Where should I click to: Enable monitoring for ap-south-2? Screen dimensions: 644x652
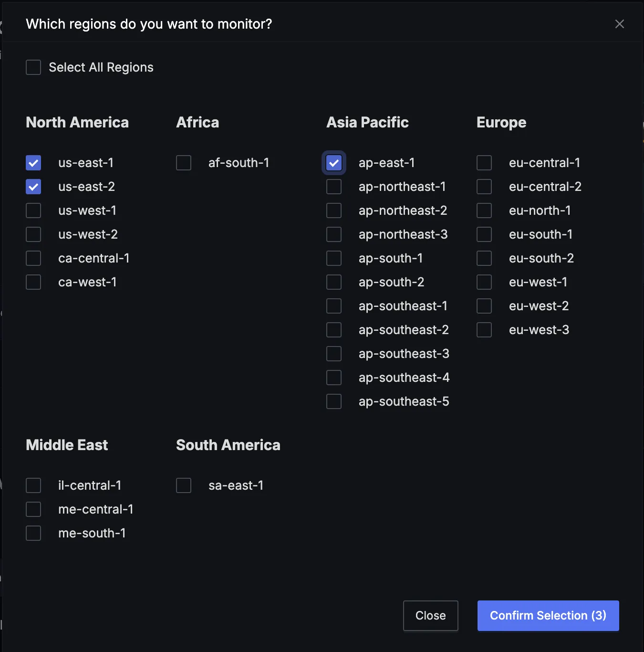pos(334,282)
